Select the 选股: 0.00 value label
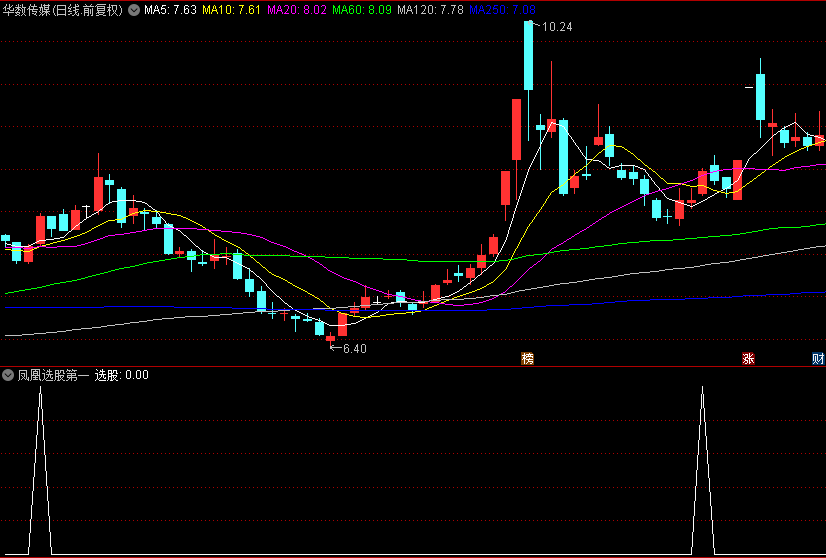This screenshot has width=826, height=558. pos(122,375)
